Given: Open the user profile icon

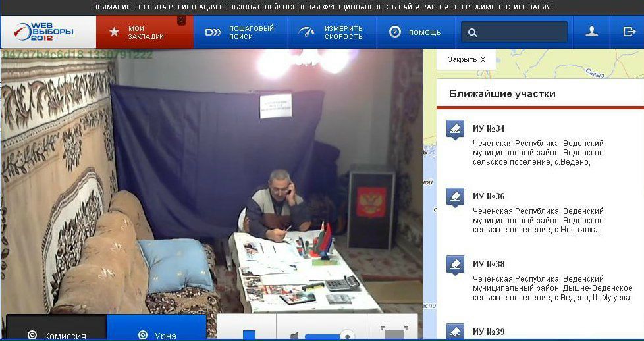Looking at the screenshot, I should click(x=592, y=32).
